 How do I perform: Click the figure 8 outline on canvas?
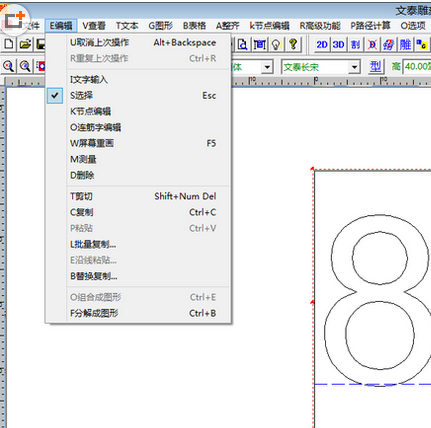378,300
